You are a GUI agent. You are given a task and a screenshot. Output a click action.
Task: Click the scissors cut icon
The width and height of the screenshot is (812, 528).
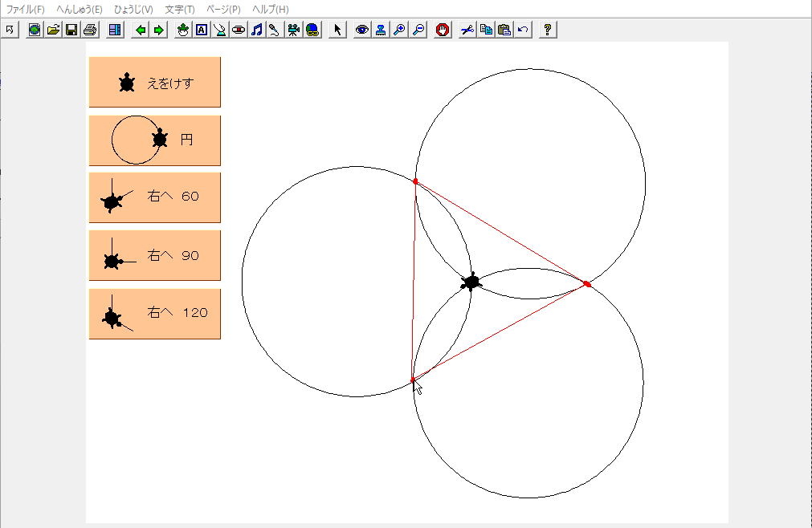coord(467,30)
